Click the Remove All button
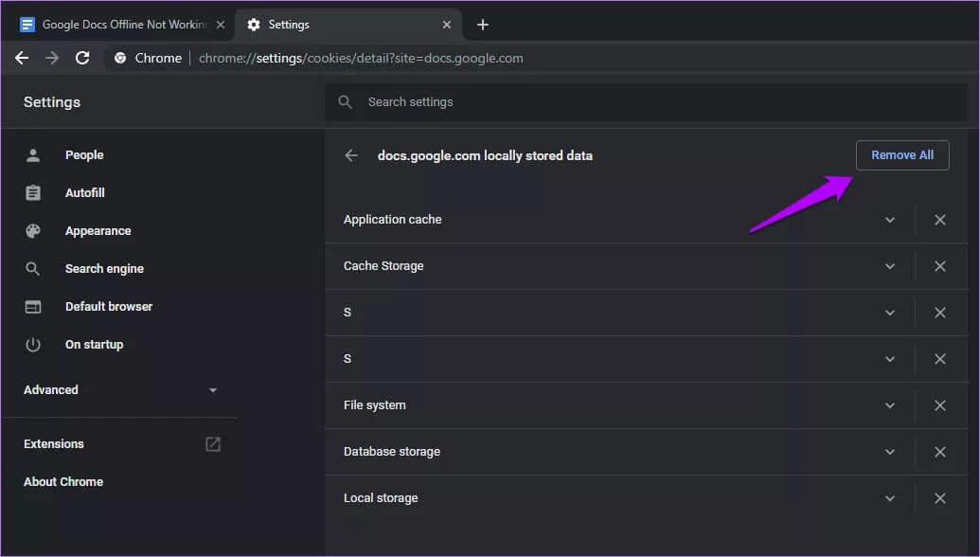The image size is (980, 557). (901, 155)
